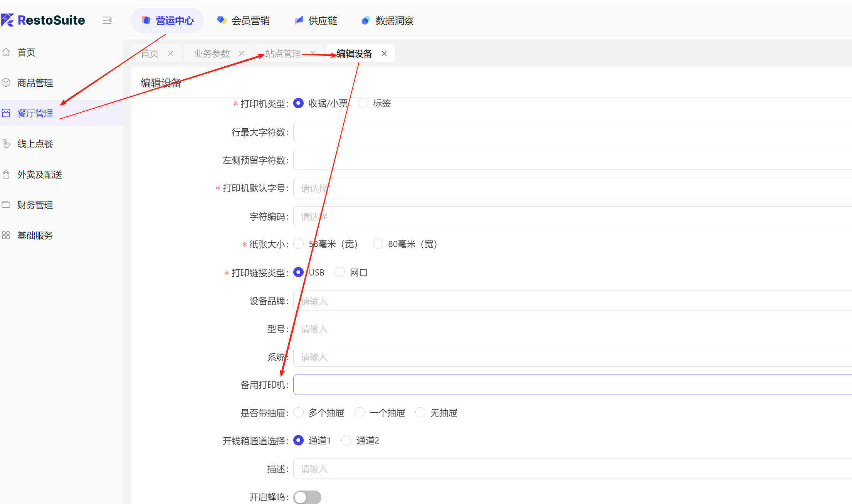Click the 描述 input field
The width and height of the screenshot is (852, 504).
pos(573,469)
